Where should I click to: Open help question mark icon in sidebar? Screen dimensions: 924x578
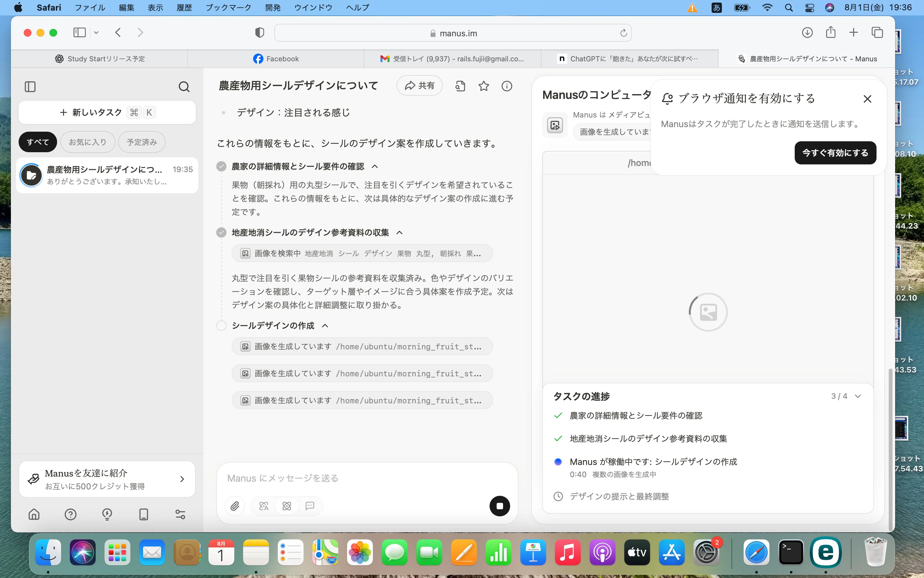pyautogui.click(x=71, y=514)
